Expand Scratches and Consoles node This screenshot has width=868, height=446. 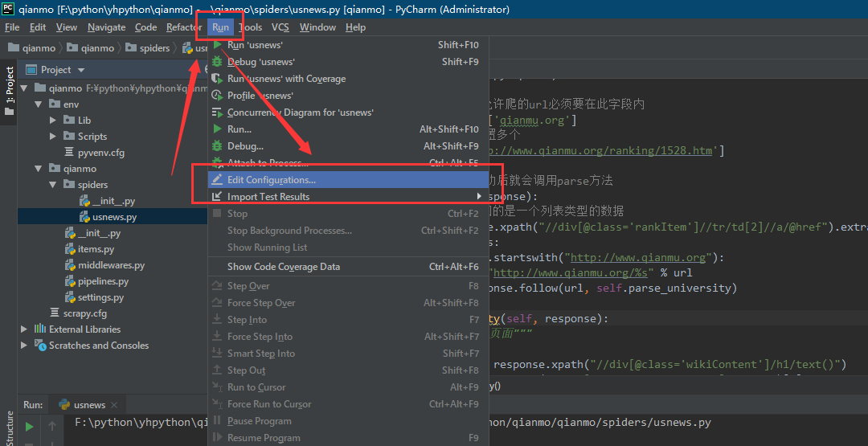point(24,346)
